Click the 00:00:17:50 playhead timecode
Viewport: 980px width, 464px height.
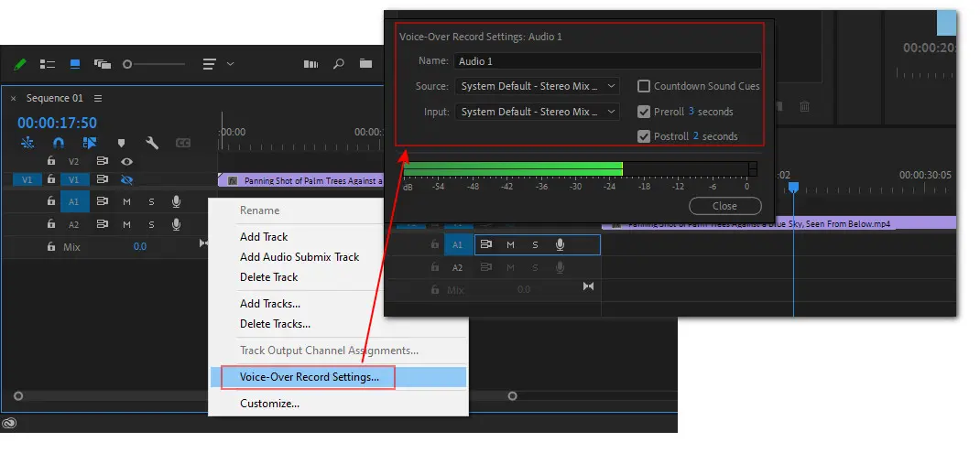point(57,123)
